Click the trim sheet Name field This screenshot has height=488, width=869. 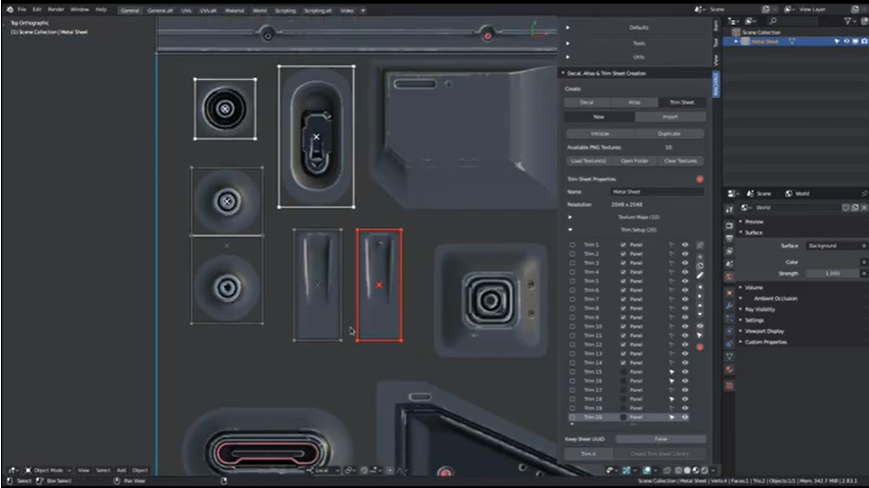(656, 191)
